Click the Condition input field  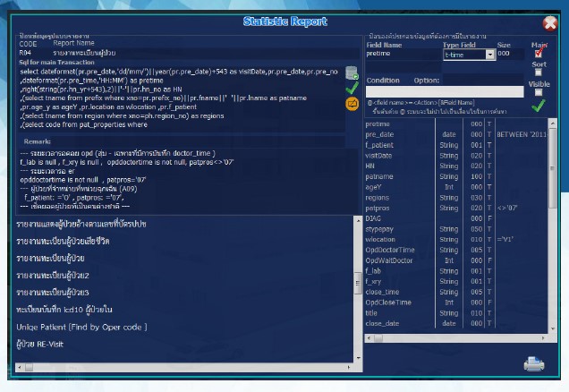tap(444, 91)
